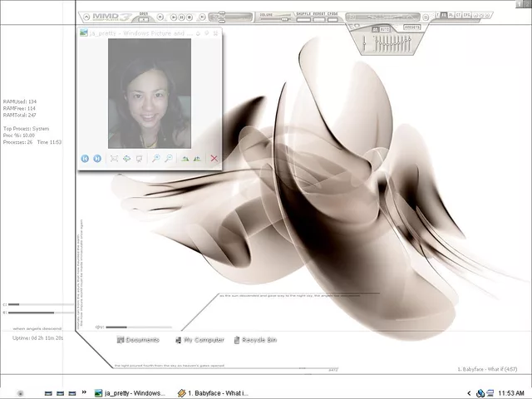Click the player volume slider

point(285,19)
